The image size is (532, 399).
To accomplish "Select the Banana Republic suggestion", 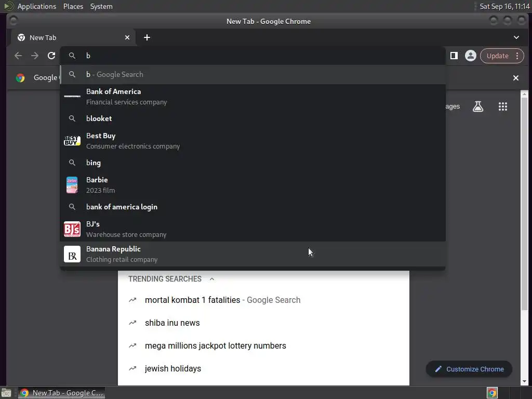I will pos(253,254).
